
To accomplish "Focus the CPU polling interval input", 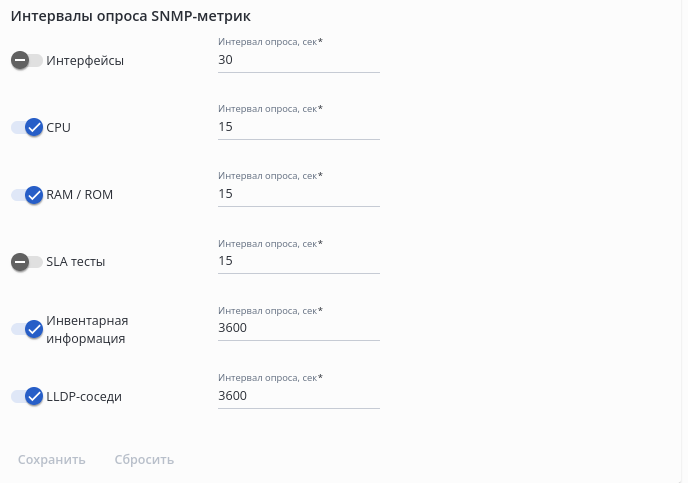I will (298, 127).
